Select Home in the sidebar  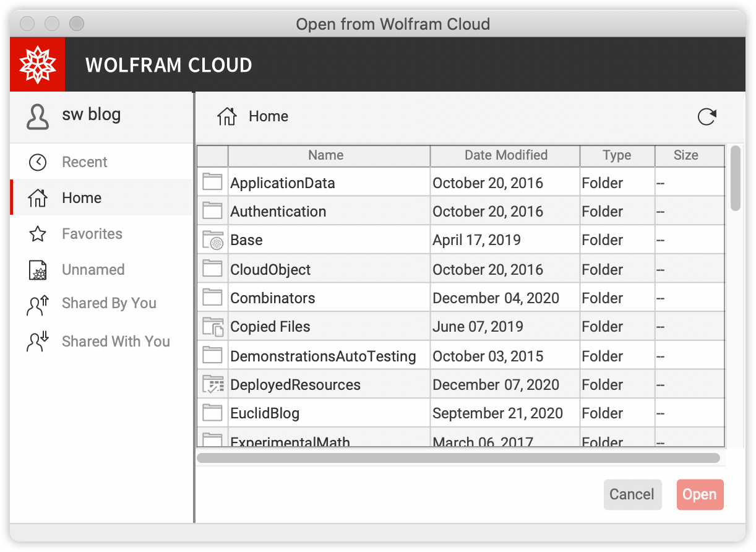(101, 198)
